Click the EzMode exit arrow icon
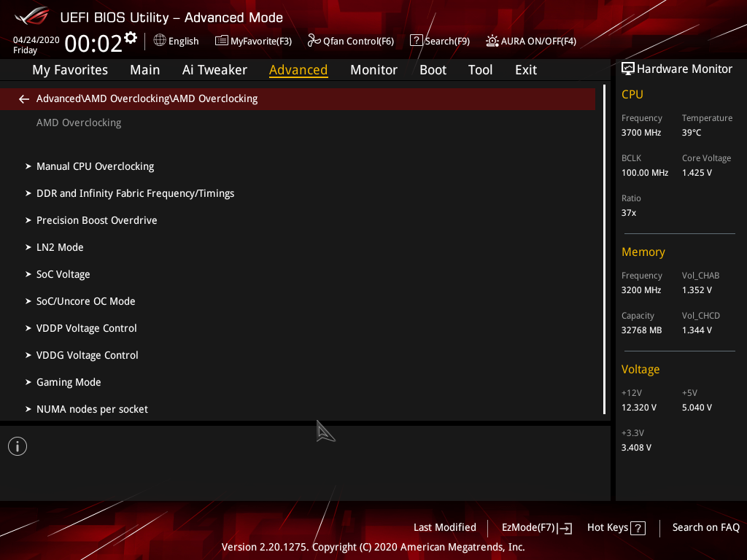The height and width of the screenshot is (560, 747). [565, 528]
